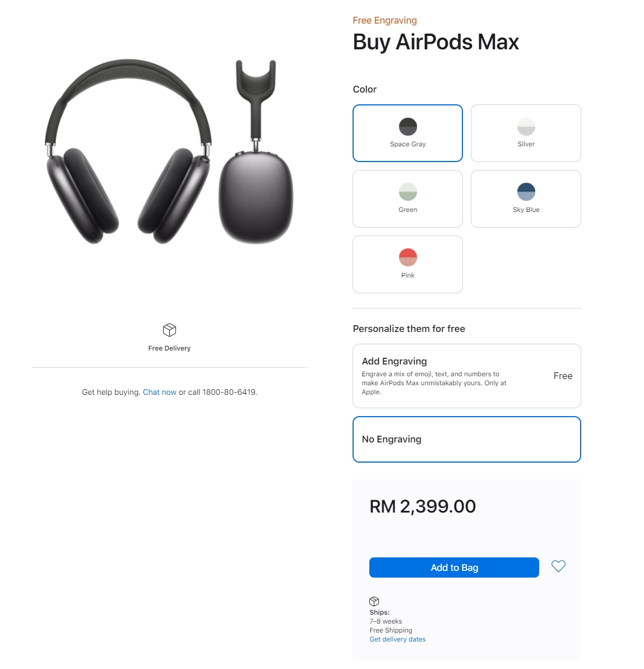This screenshot has width=644, height=669.
Task: Select the No Engraving option
Action: pyautogui.click(x=466, y=440)
